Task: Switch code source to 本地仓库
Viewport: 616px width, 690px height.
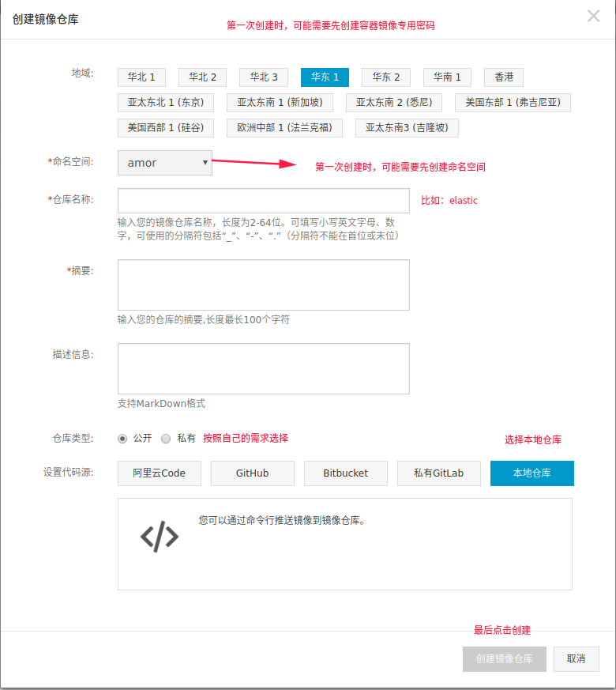Action: point(532,473)
